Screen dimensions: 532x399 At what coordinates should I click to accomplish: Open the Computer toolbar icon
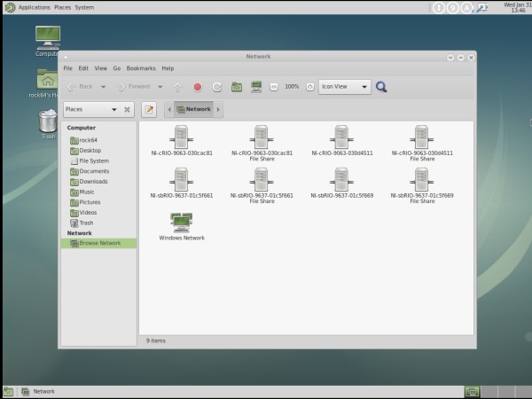pos(256,87)
